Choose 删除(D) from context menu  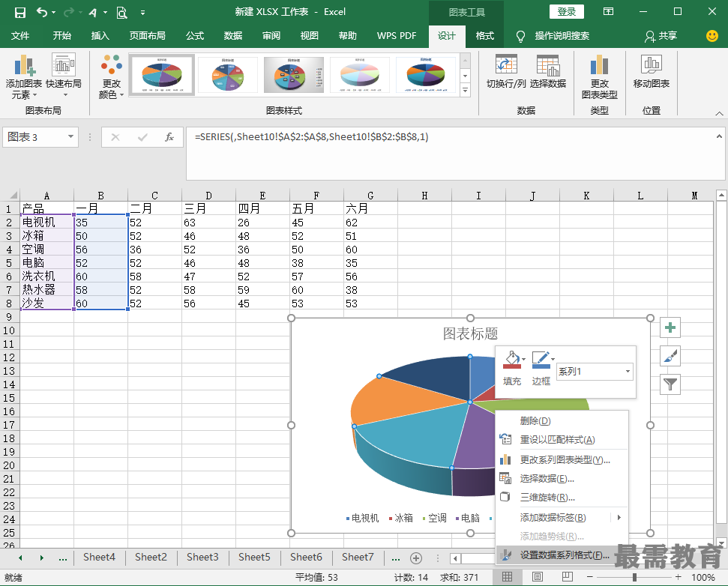coord(562,421)
